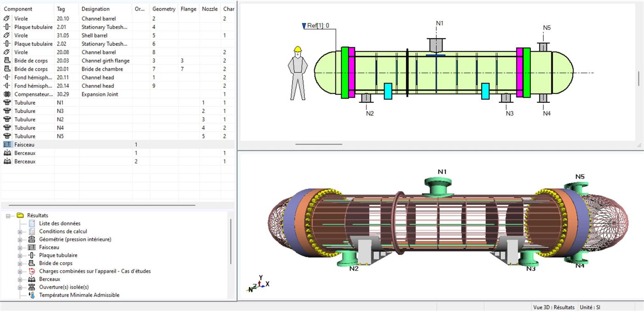Click 'Vue 3D : Résultats' in the status bar
Screen dimensions: 644x311
click(x=554, y=307)
